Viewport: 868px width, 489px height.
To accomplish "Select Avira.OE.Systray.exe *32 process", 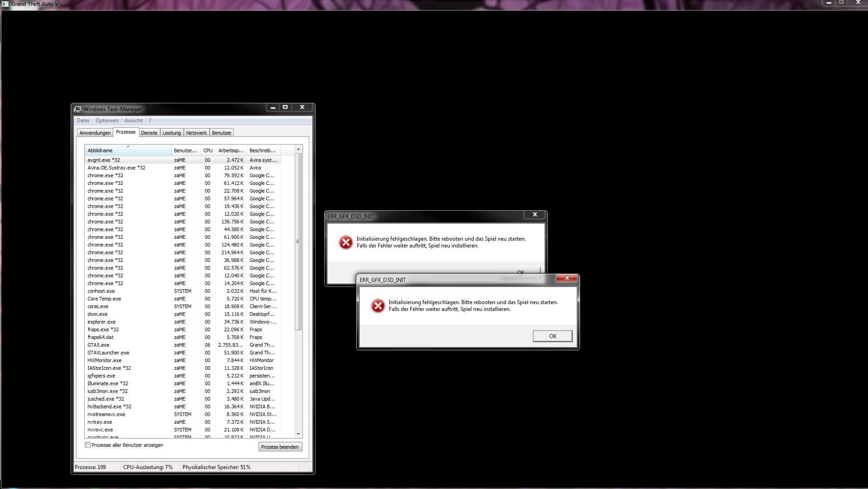I will (182, 168).
